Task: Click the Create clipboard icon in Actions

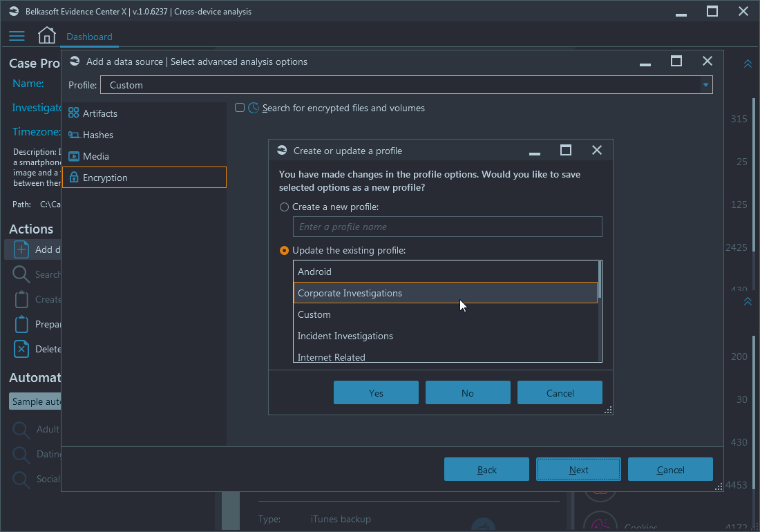Action: pyautogui.click(x=21, y=299)
